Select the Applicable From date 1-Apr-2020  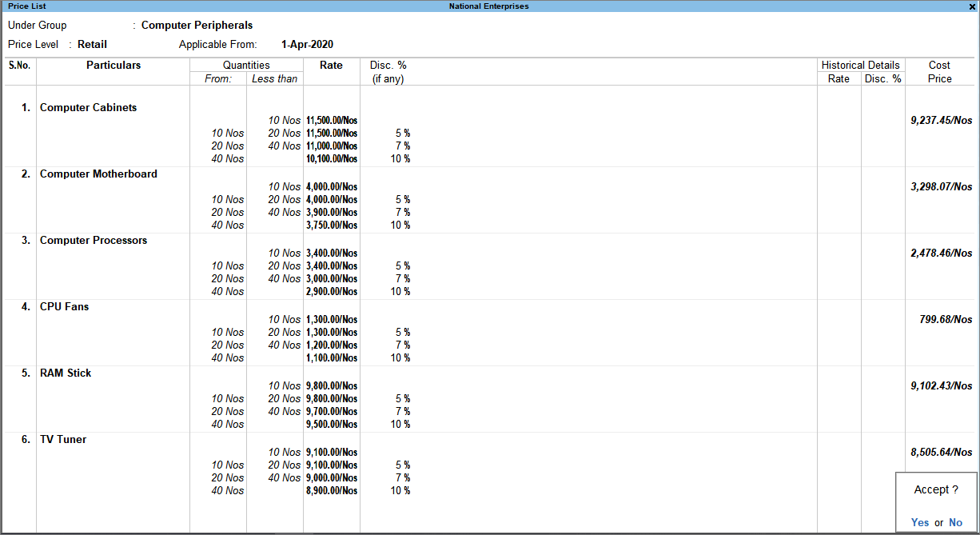(307, 44)
